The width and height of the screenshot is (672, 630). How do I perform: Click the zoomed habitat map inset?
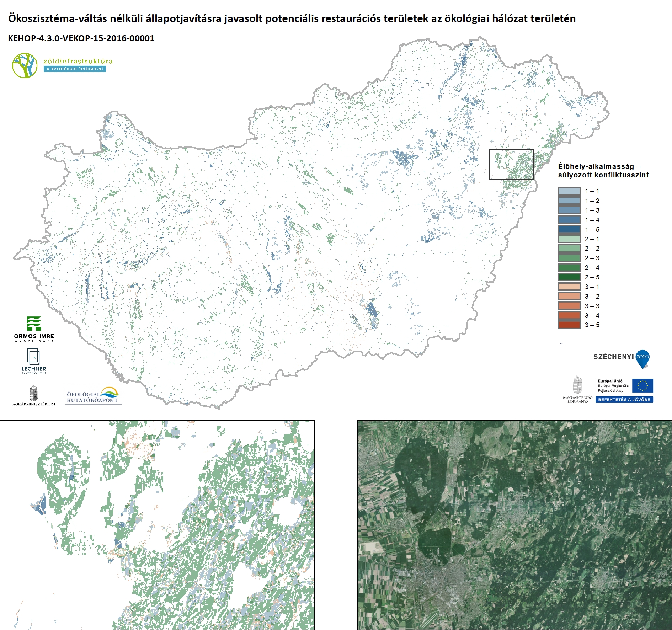157,525
